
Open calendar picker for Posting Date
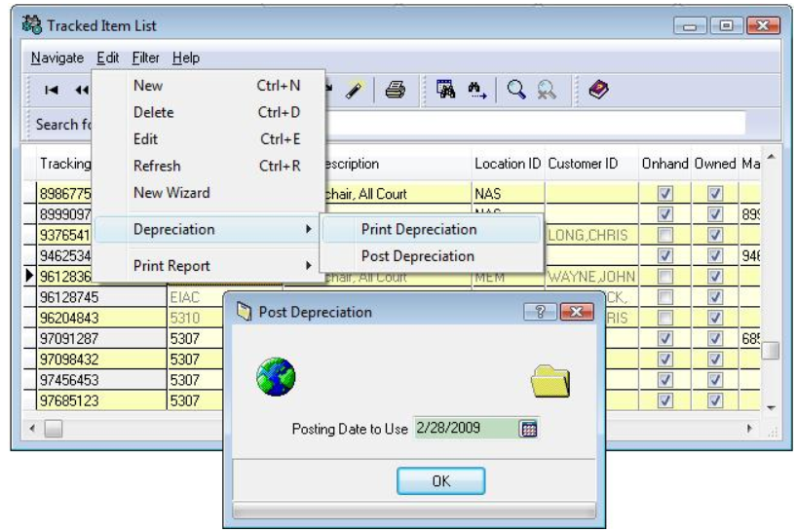(529, 428)
